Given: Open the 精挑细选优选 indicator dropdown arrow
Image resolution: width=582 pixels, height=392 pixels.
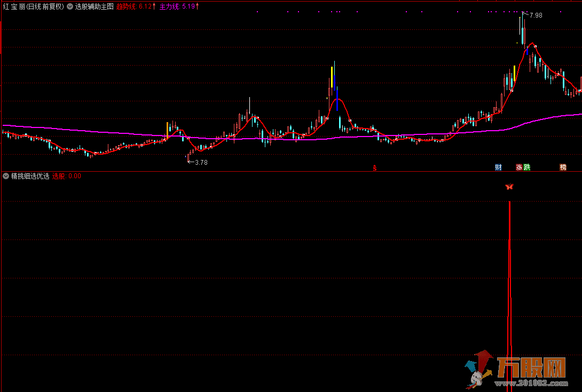Looking at the screenshot, I should (x=6, y=176).
